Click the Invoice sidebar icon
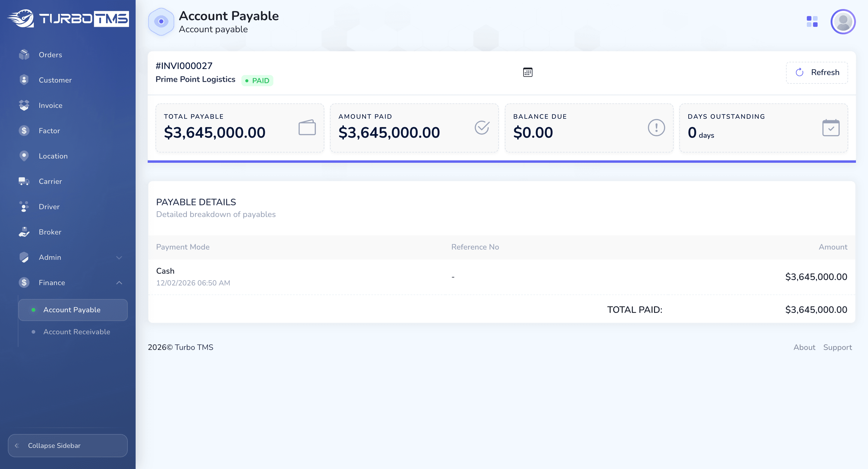 pos(24,105)
